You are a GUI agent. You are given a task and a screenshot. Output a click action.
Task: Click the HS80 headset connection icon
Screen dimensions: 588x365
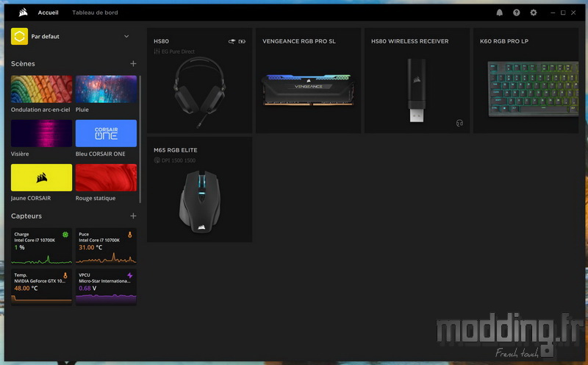click(232, 41)
